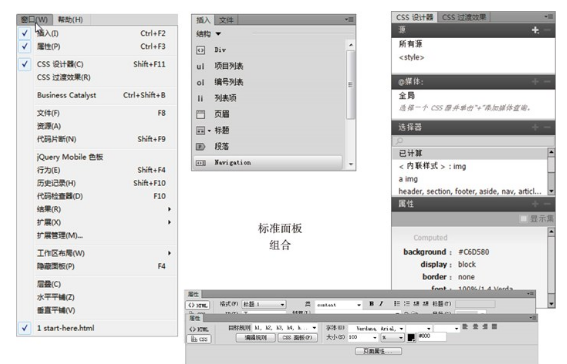Open the 格式 format dropdown
Image resolution: width=567 pixels, height=364 pixels.
point(264,304)
